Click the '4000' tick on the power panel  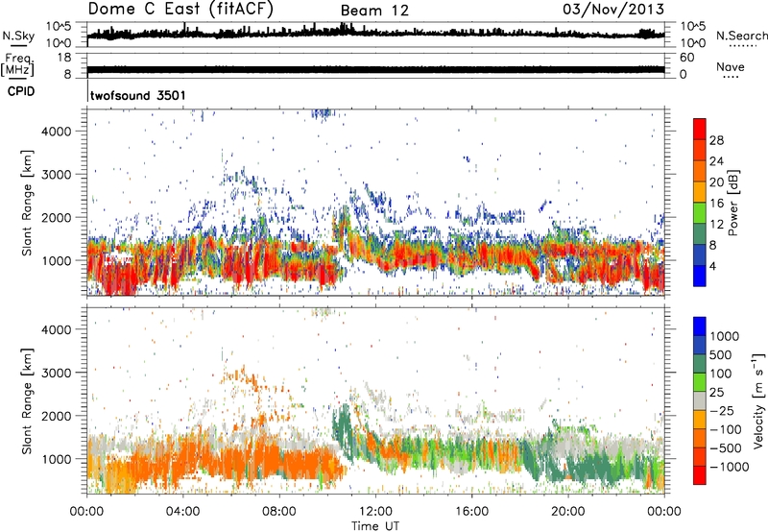[x=57, y=132]
